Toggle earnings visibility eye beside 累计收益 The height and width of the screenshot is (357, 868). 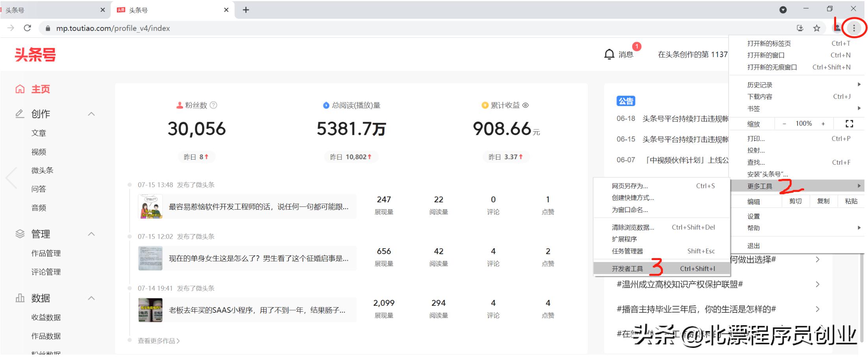[x=526, y=105]
